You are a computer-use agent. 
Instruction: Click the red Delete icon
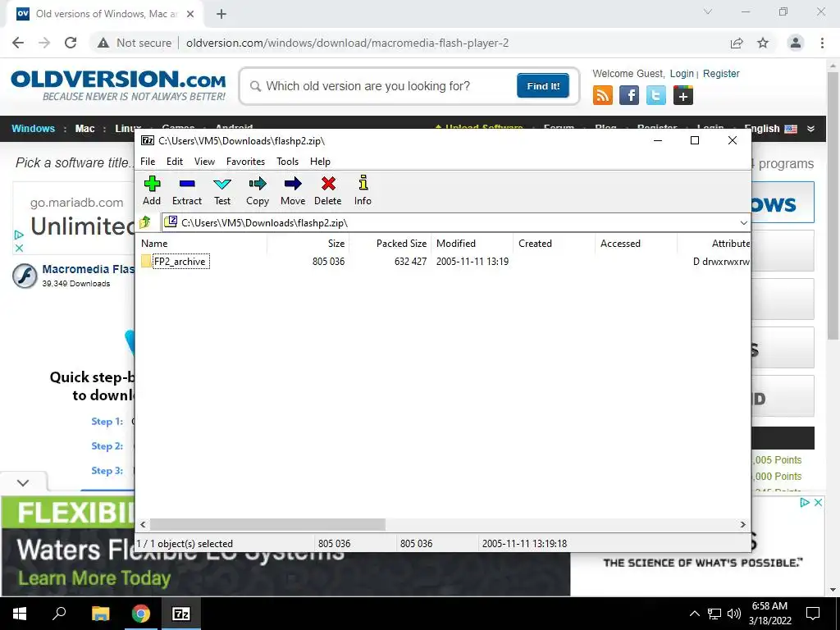coord(328,184)
